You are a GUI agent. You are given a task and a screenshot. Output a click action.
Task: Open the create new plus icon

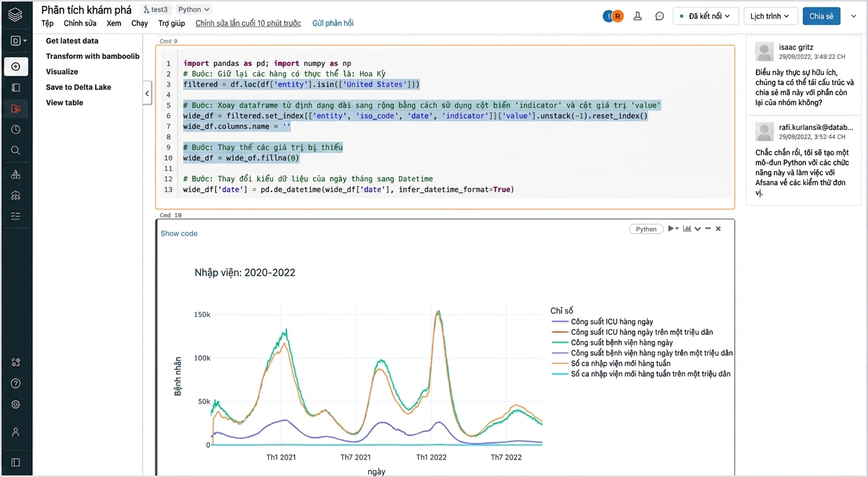(x=16, y=66)
